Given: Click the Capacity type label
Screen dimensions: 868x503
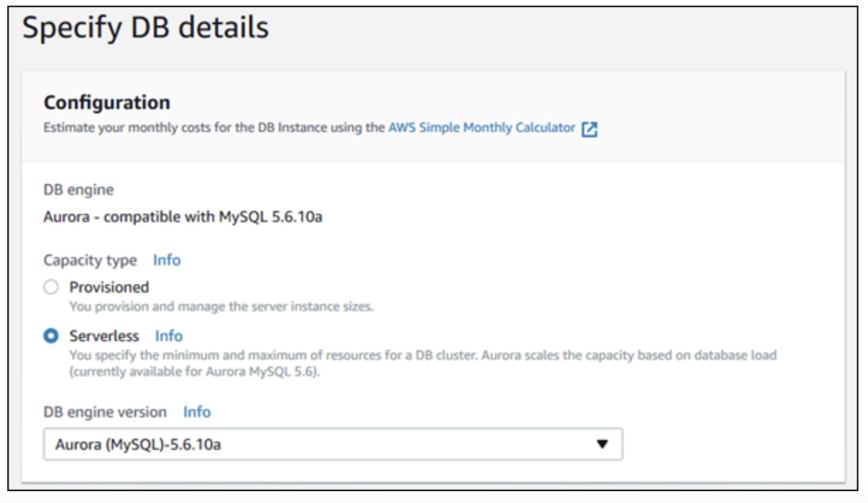Looking at the screenshot, I should click(x=90, y=260).
